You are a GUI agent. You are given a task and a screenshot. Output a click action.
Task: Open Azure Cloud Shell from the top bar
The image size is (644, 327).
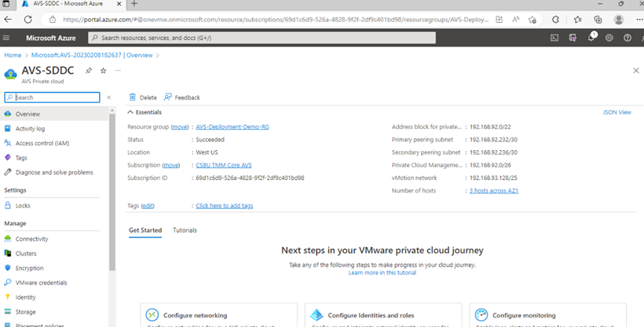pyautogui.click(x=554, y=38)
